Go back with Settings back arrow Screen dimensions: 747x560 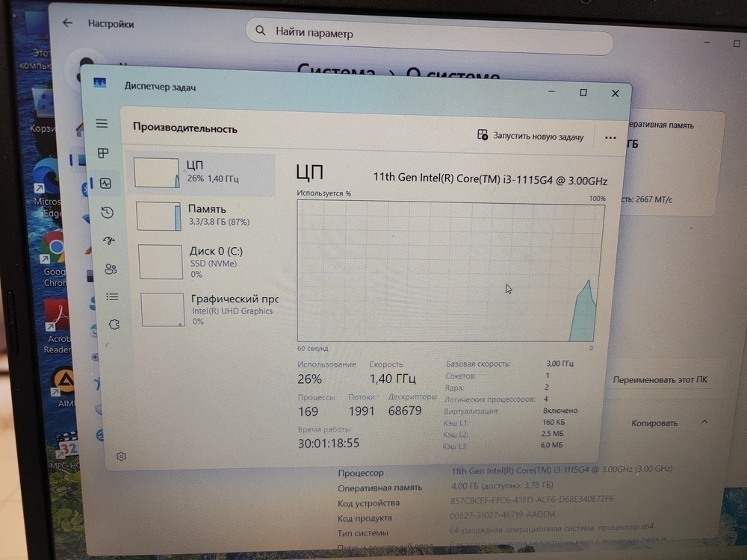(x=68, y=22)
